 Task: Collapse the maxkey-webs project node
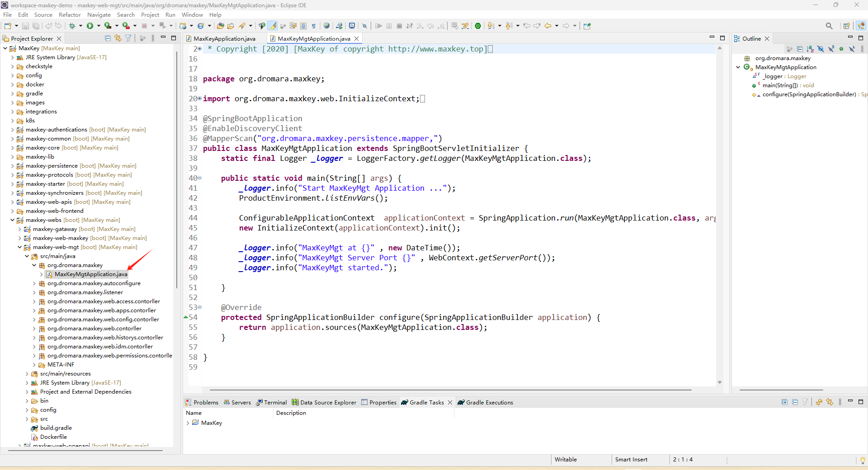[12, 220]
